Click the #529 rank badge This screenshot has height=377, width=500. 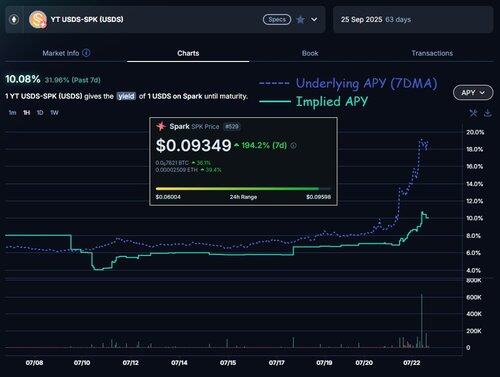click(x=232, y=127)
